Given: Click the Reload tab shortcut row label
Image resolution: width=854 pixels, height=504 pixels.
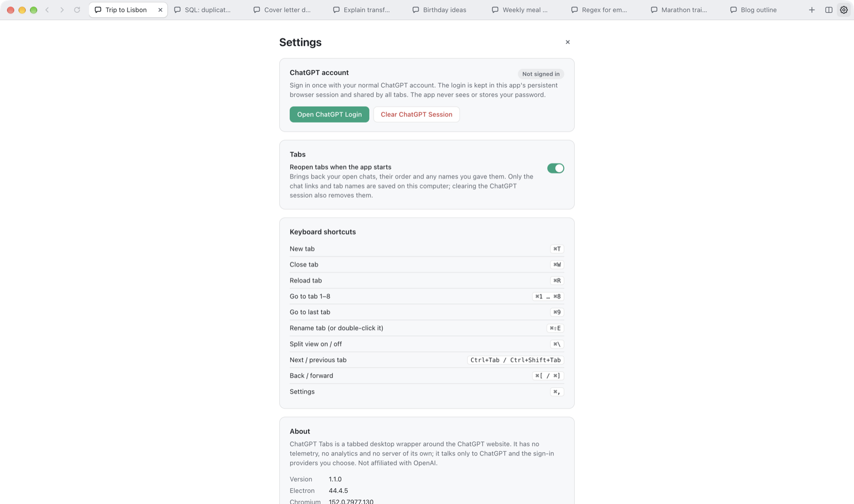Looking at the screenshot, I should (306, 281).
